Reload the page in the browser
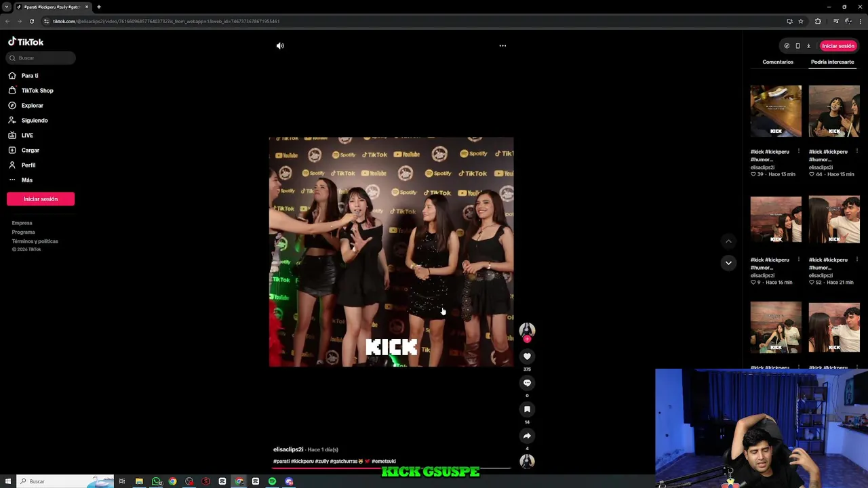The height and width of the screenshot is (488, 868). (x=31, y=21)
